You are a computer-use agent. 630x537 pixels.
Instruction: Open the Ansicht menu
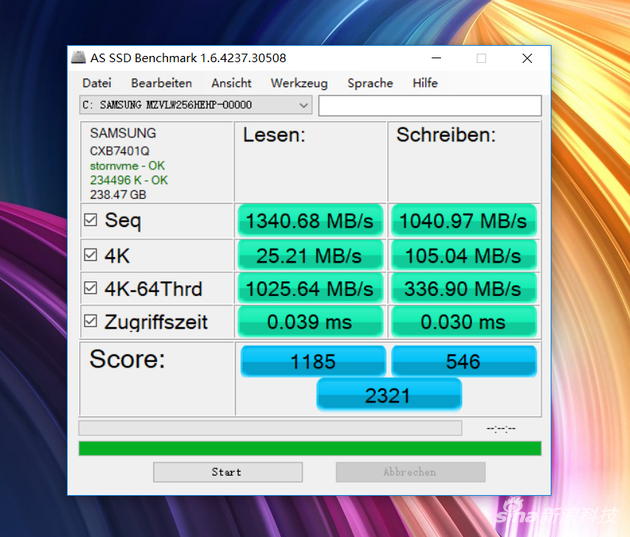tap(231, 83)
